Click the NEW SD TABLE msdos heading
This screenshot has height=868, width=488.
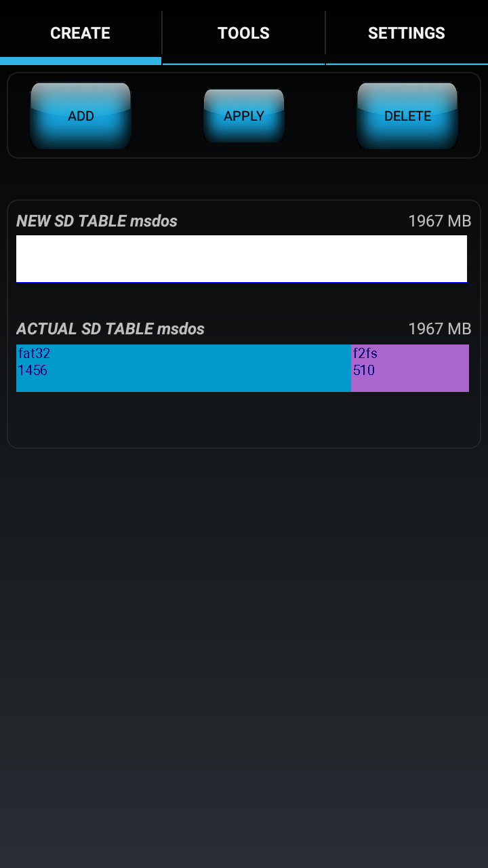pyautogui.click(x=97, y=221)
